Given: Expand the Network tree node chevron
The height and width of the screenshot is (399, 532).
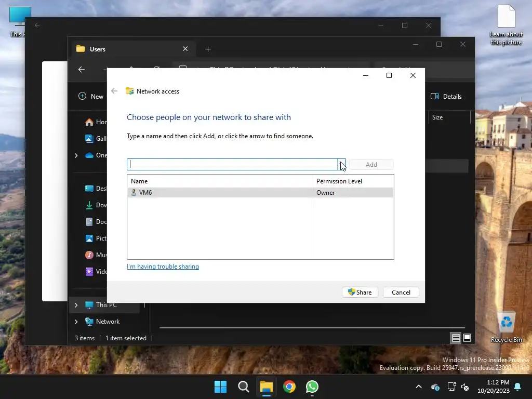Looking at the screenshot, I should [76, 322].
